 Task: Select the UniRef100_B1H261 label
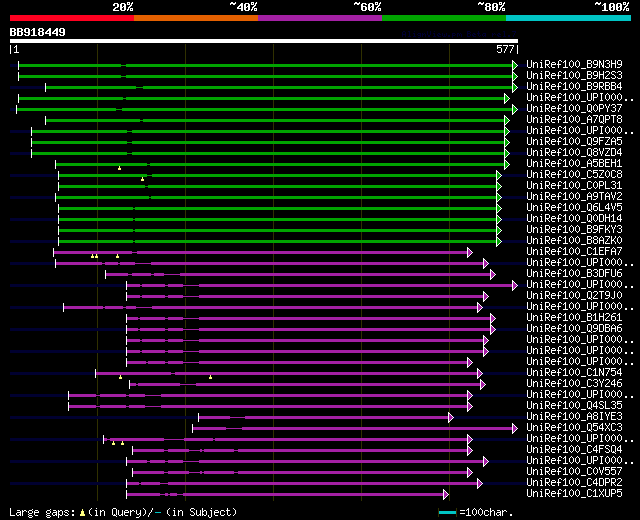[x=574, y=318]
